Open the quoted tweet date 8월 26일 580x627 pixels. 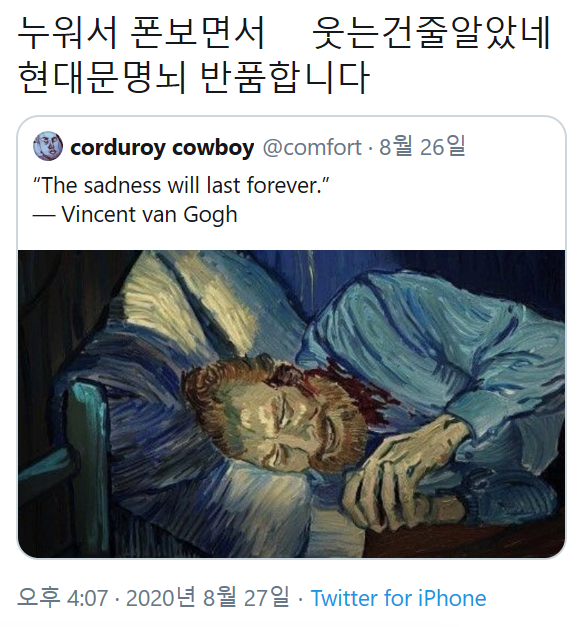coord(422,146)
